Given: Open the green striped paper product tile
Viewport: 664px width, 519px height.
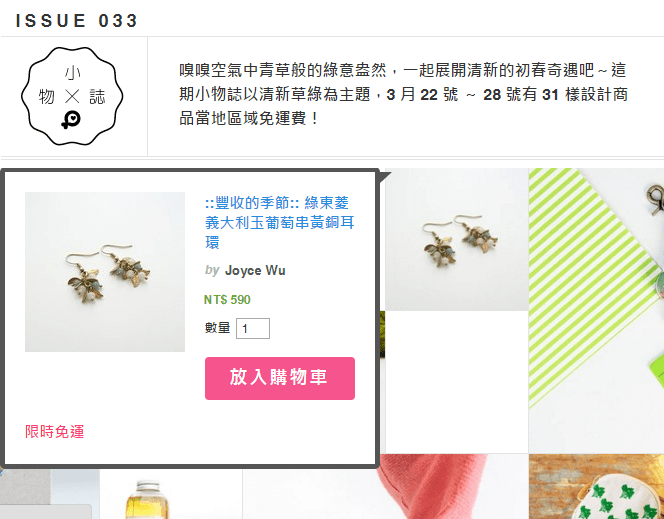Looking at the screenshot, I should [596, 310].
